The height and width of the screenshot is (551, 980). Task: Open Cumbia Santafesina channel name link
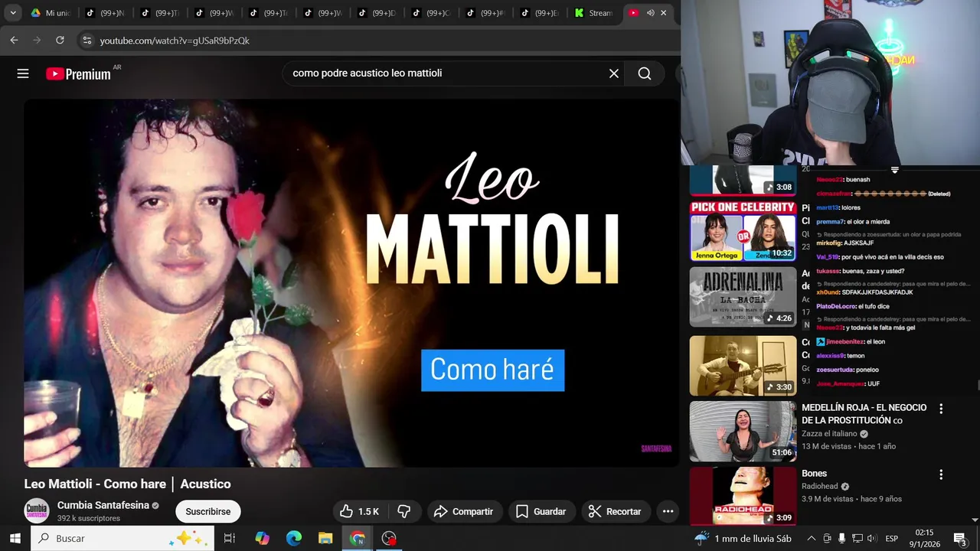(x=103, y=505)
